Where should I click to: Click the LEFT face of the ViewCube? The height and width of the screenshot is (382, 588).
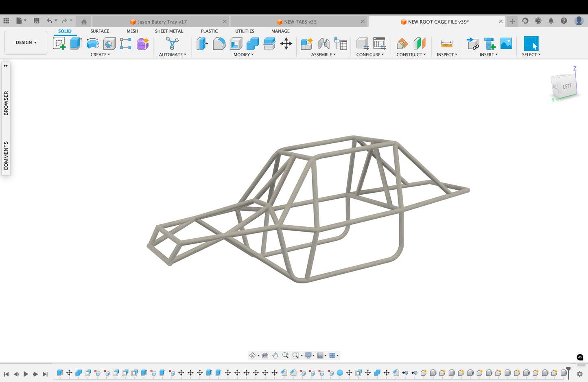click(x=567, y=86)
